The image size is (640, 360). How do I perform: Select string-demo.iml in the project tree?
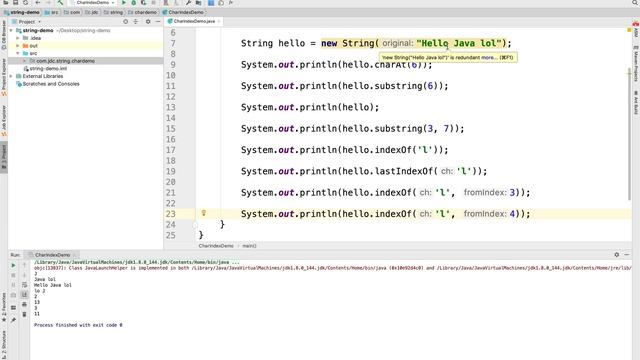[48, 69]
